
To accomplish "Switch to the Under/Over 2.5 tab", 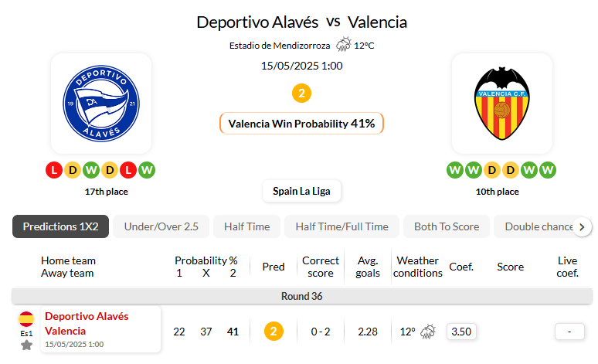I will [x=161, y=226].
